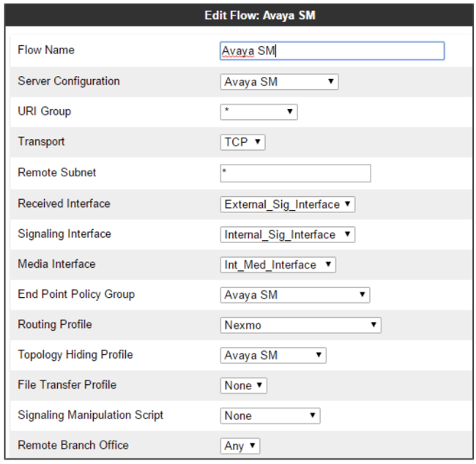Click the Edit Flow: Avaya SM title

click(260, 15)
